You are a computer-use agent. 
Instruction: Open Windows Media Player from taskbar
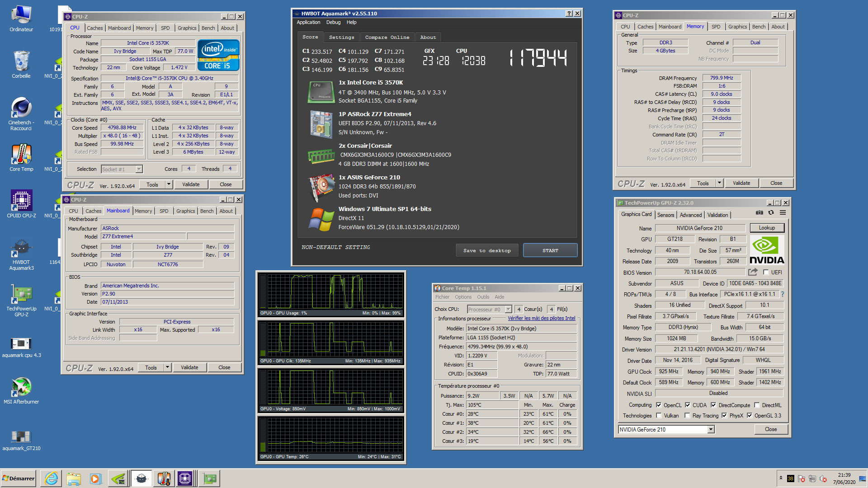[95, 478]
